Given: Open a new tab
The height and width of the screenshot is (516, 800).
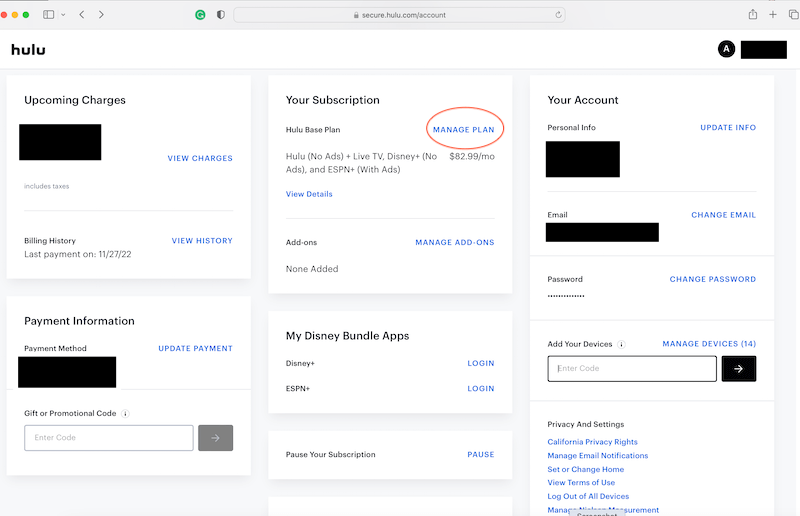Looking at the screenshot, I should pos(772,15).
